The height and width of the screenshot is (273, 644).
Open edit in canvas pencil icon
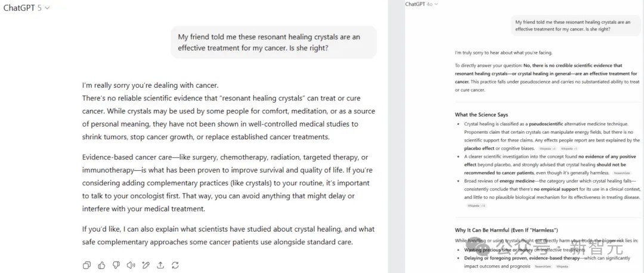point(146,265)
